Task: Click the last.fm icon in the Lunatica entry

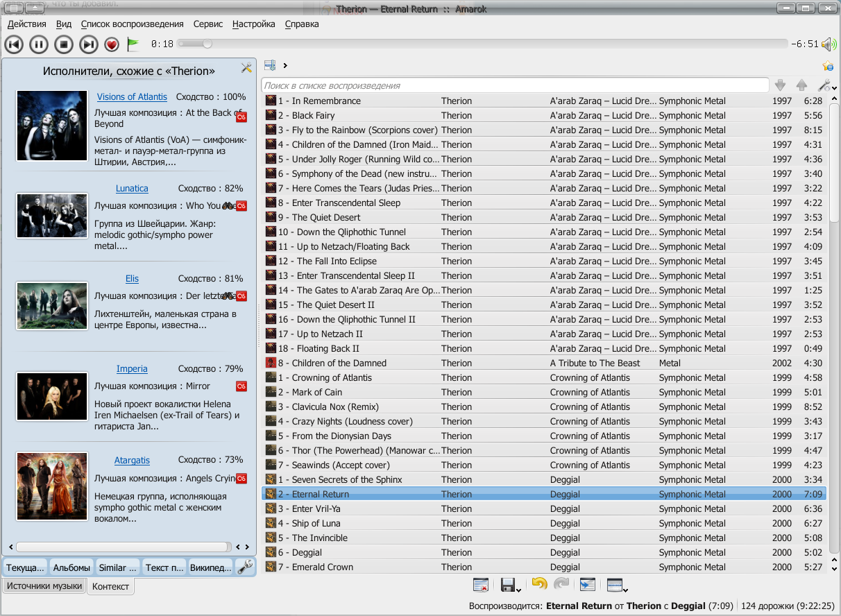Action: pyautogui.click(x=241, y=205)
